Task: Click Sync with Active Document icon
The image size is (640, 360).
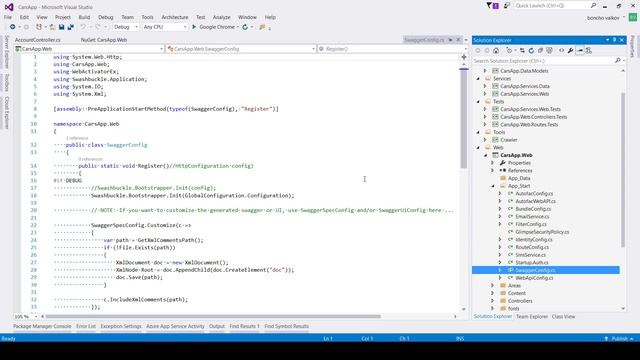Action: click(x=522, y=51)
